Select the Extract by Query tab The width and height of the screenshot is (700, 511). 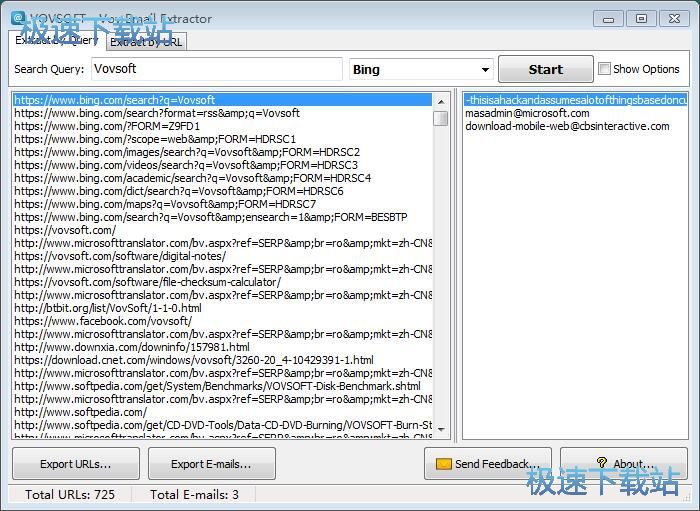pos(57,40)
